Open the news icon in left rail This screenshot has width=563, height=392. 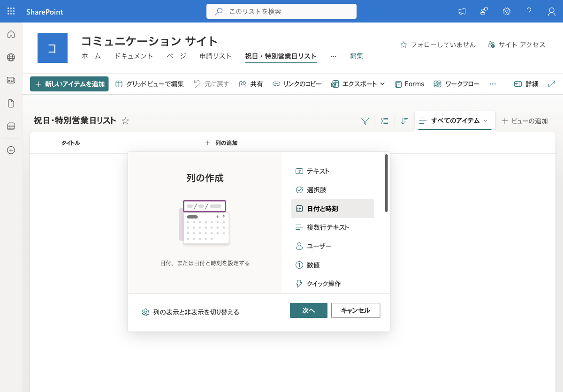click(11, 80)
